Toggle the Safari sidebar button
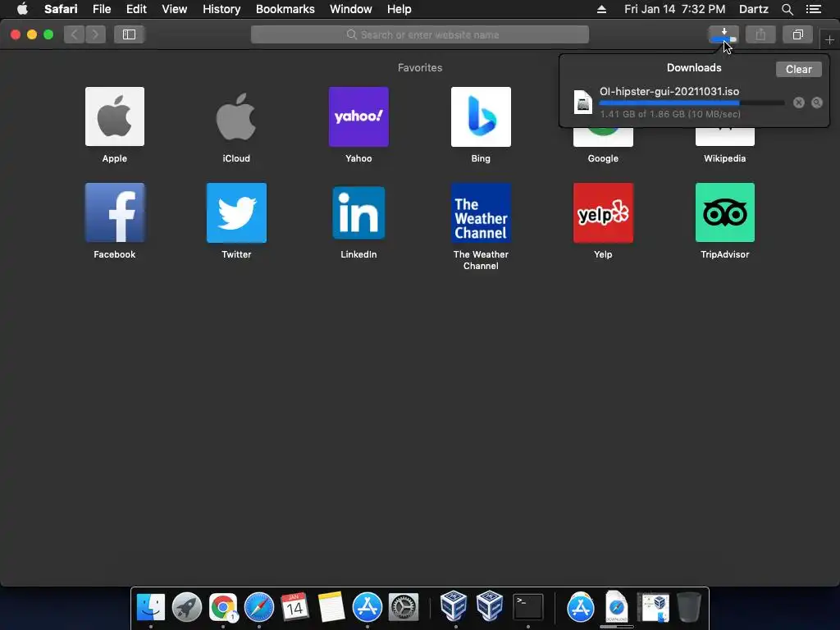Viewport: 840px width, 630px height. 129,34
